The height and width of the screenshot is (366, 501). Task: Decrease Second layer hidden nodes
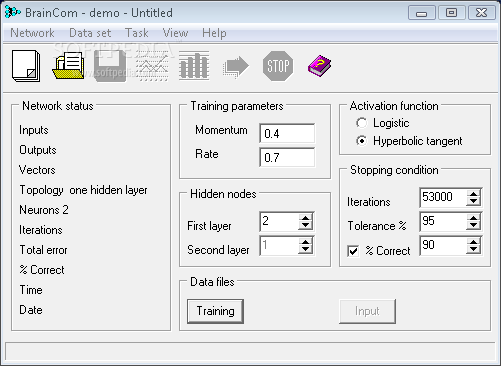coord(305,250)
